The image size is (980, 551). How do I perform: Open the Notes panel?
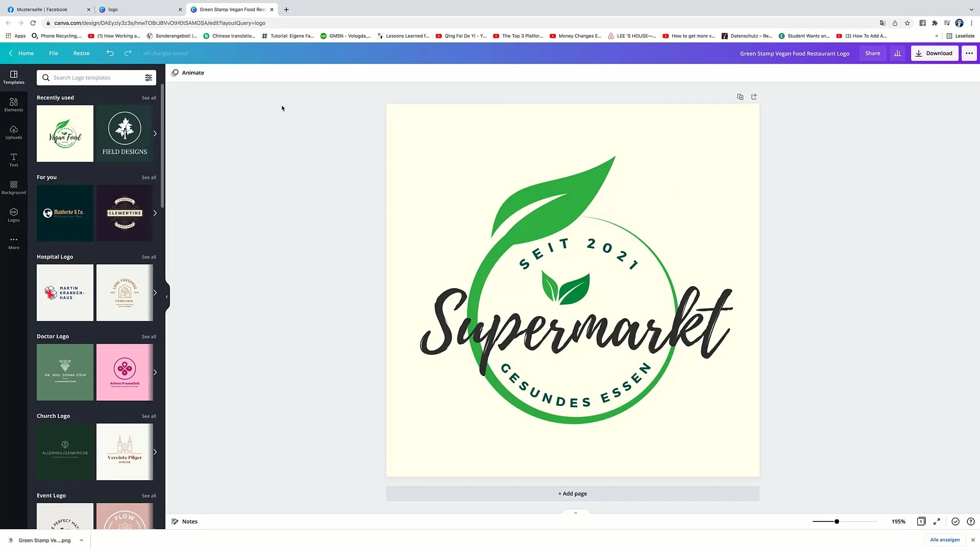click(184, 521)
